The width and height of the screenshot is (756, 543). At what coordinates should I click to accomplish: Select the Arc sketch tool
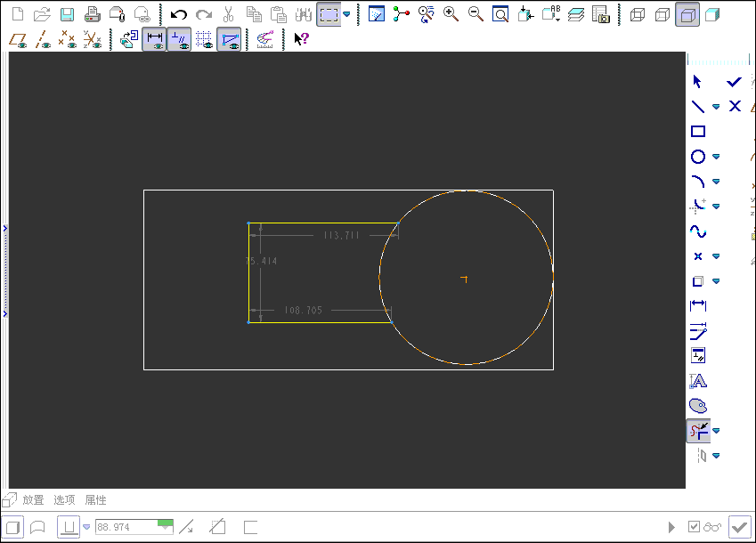click(698, 182)
